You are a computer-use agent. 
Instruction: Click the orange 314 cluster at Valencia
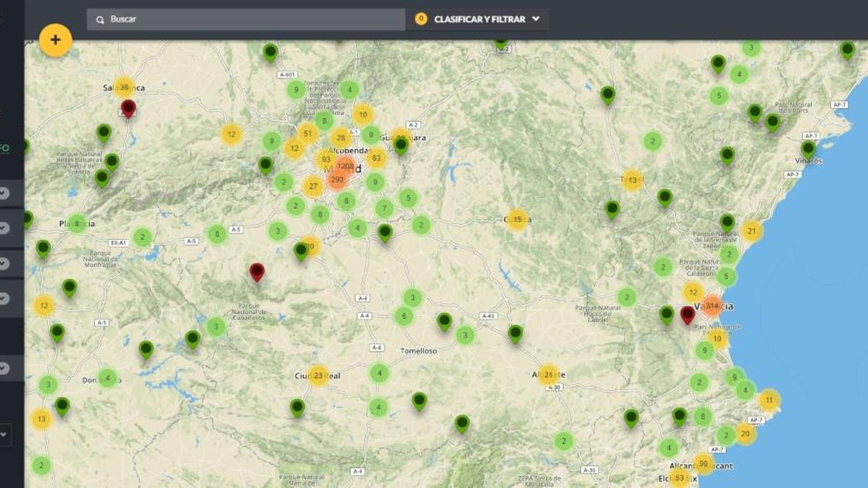[x=711, y=305]
